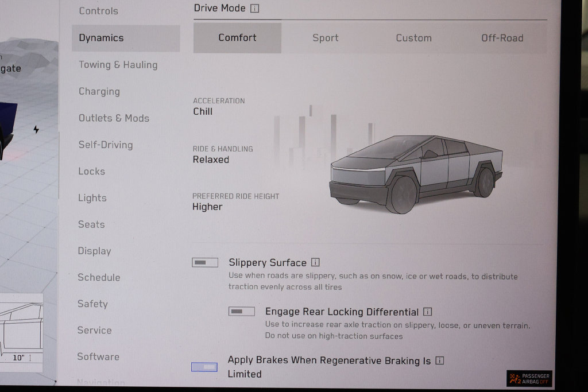Tap the Preferred Ride Height Higher value
The width and height of the screenshot is (588, 392).
coord(207,207)
